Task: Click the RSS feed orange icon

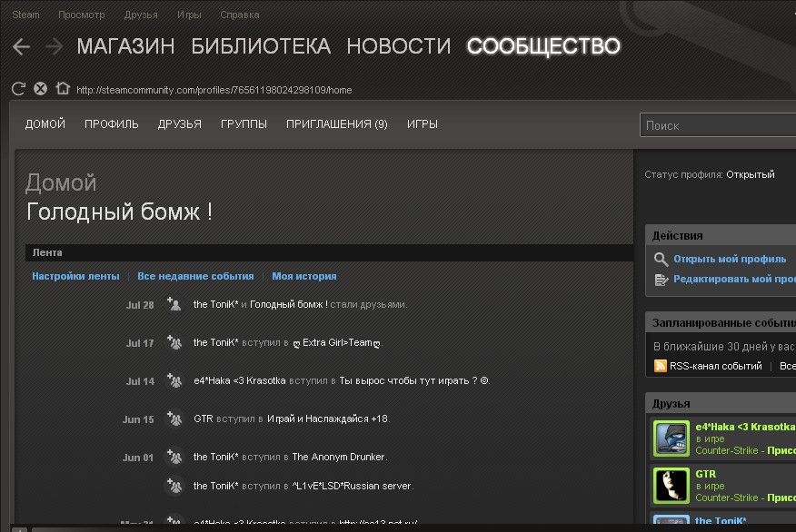Action: pos(660,366)
